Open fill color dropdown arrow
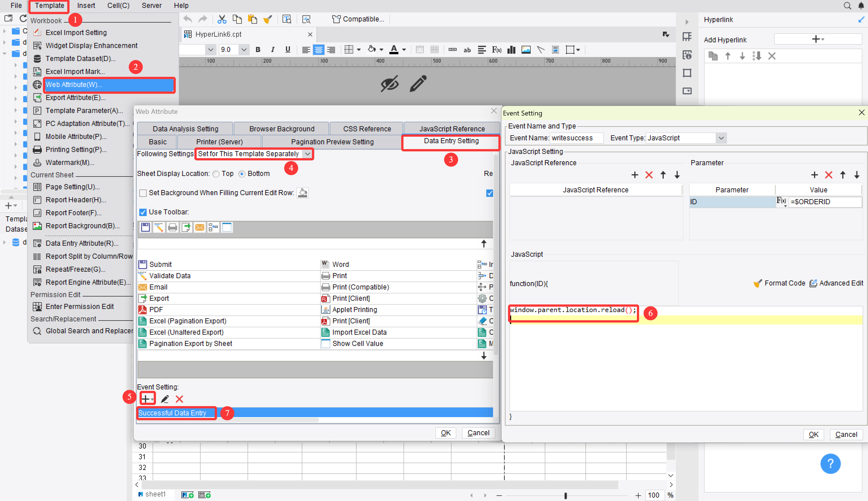 tap(381, 50)
